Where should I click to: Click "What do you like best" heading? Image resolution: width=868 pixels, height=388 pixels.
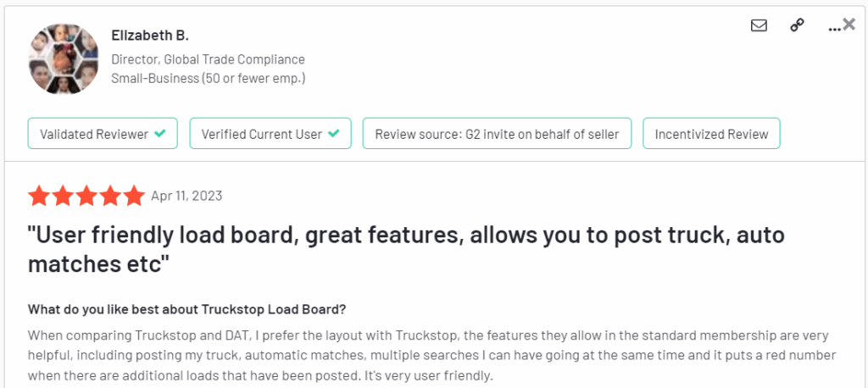coord(186,308)
